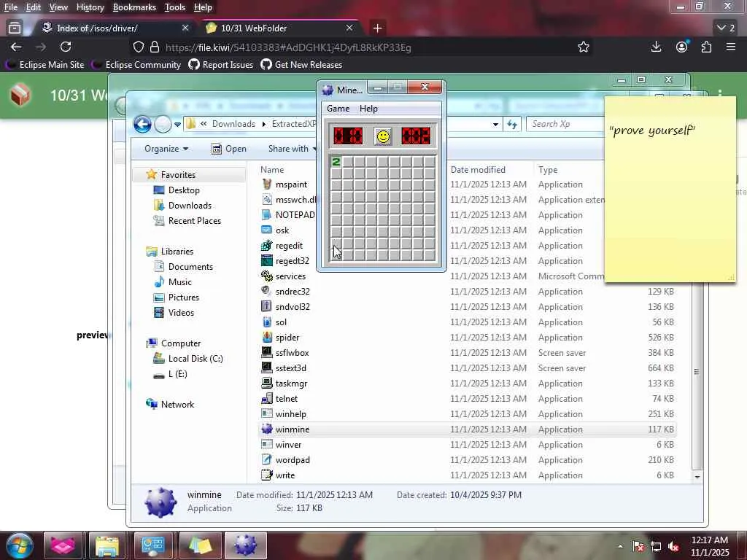This screenshot has height=560, width=747.
Task: Select the taskmgr file icon
Action: tap(267, 383)
